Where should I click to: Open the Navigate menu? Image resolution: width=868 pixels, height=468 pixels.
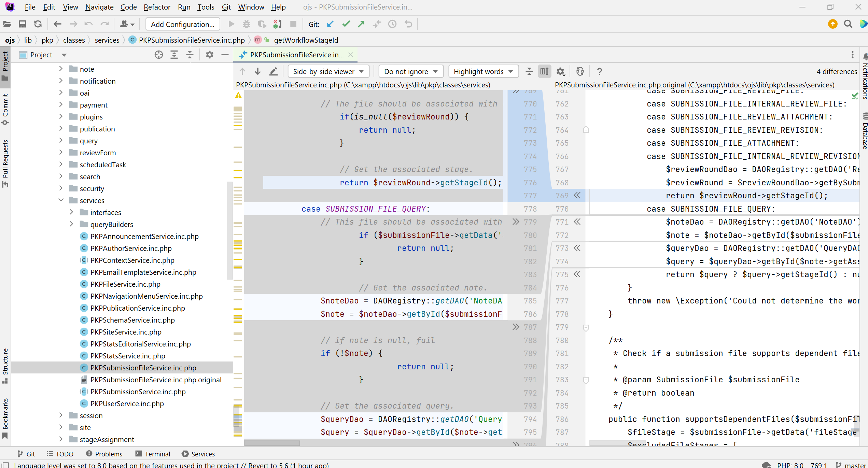[x=99, y=7]
